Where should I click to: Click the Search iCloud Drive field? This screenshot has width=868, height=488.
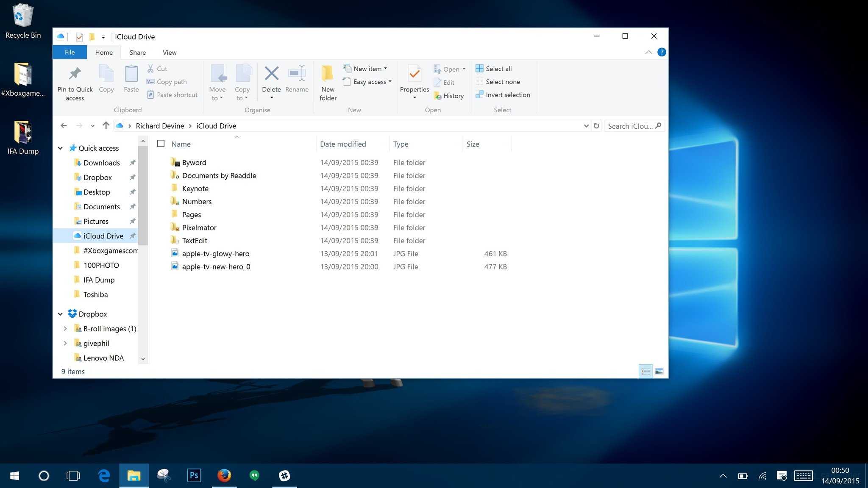[634, 126]
